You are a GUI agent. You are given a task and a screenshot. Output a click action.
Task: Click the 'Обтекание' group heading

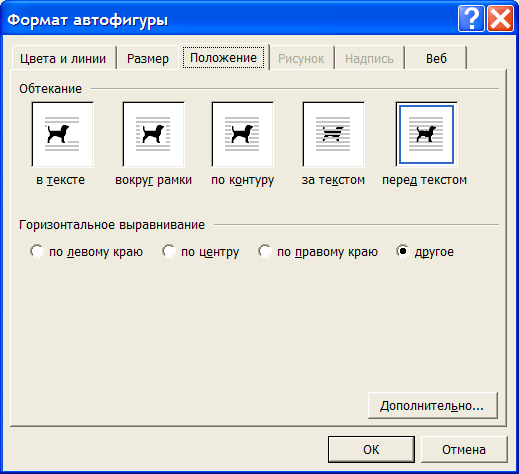[50, 89]
